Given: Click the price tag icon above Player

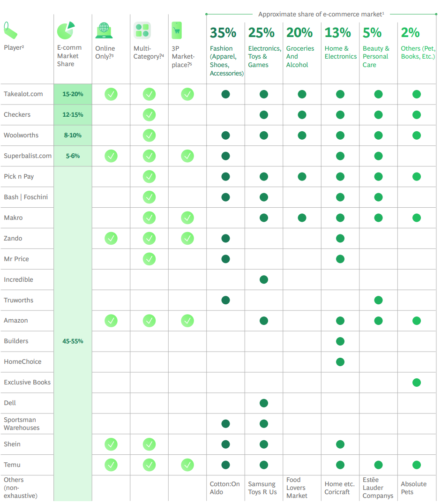Looking at the screenshot, I should tap(10, 30).
